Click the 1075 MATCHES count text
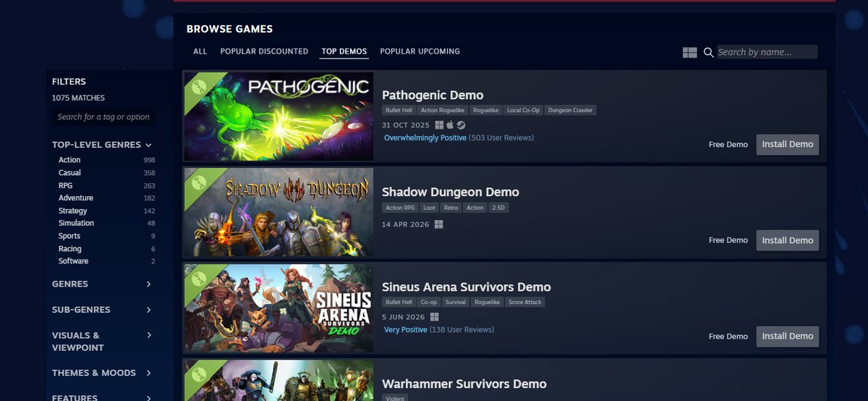The height and width of the screenshot is (401, 868). [78, 98]
